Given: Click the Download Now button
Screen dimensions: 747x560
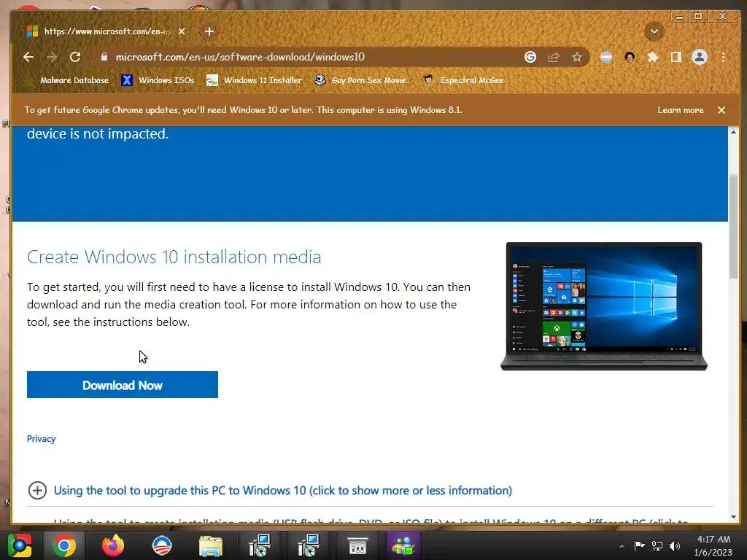Looking at the screenshot, I should [123, 385].
